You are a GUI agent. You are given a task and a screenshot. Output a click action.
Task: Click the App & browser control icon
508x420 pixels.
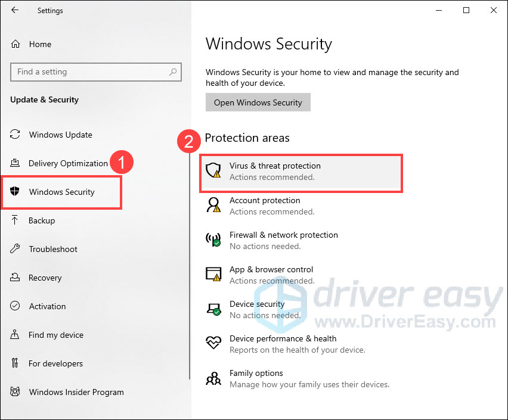point(213,274)
